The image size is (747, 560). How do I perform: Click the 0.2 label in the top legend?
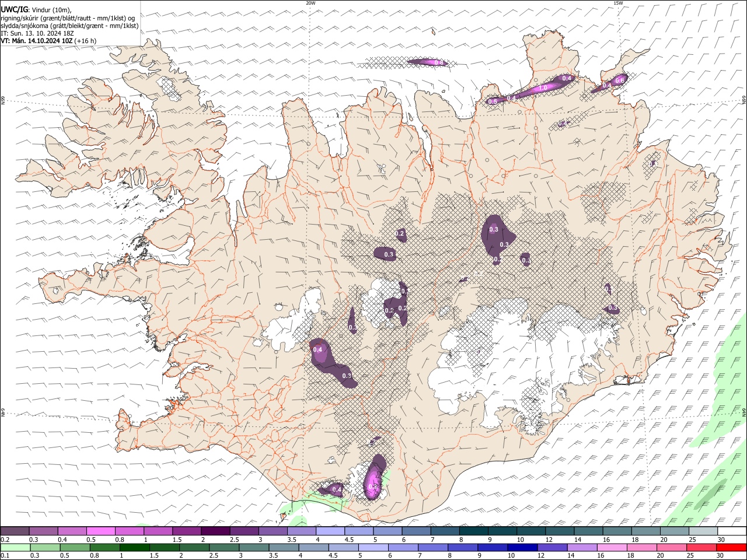click(5, 540)
